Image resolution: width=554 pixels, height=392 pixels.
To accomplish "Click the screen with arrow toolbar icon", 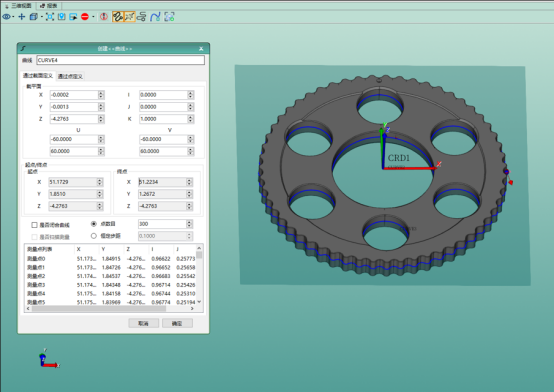I will [x=73, y=17].
